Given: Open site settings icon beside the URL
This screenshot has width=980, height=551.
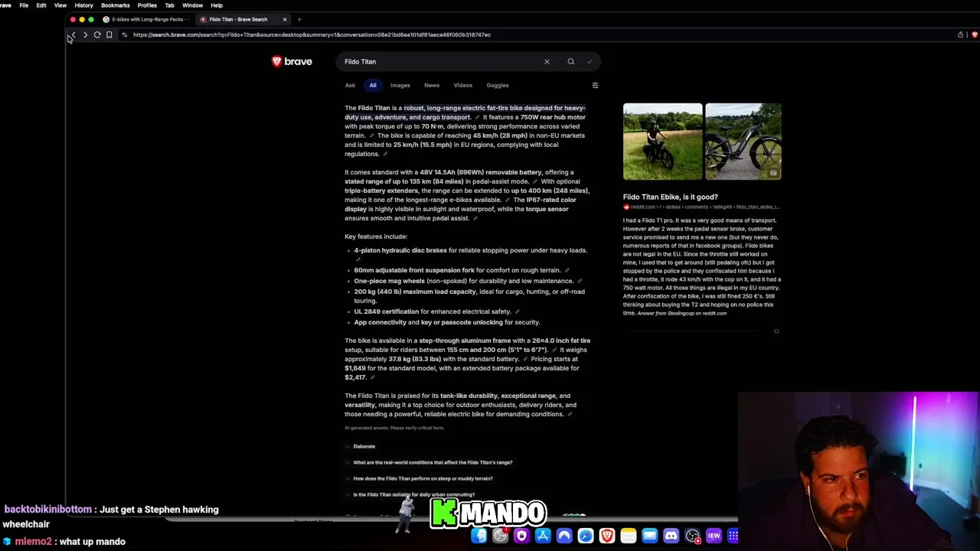Looking at the screenshot, I should pyautogui.click(x=124, y=34).
